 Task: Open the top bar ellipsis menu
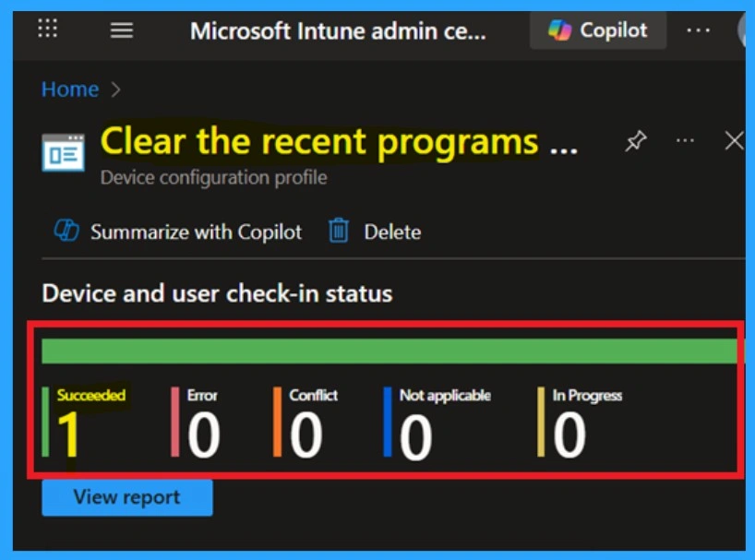click(699, 30)
